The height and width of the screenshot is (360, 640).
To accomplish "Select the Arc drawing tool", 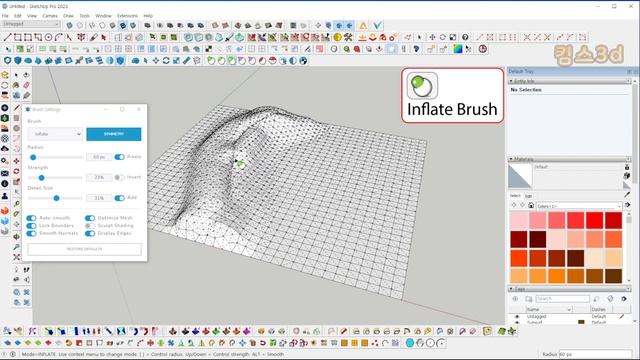I will (x=58, y=37).
